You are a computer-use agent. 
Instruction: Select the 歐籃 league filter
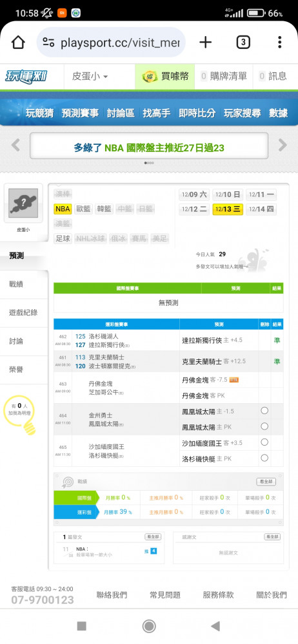84,209
